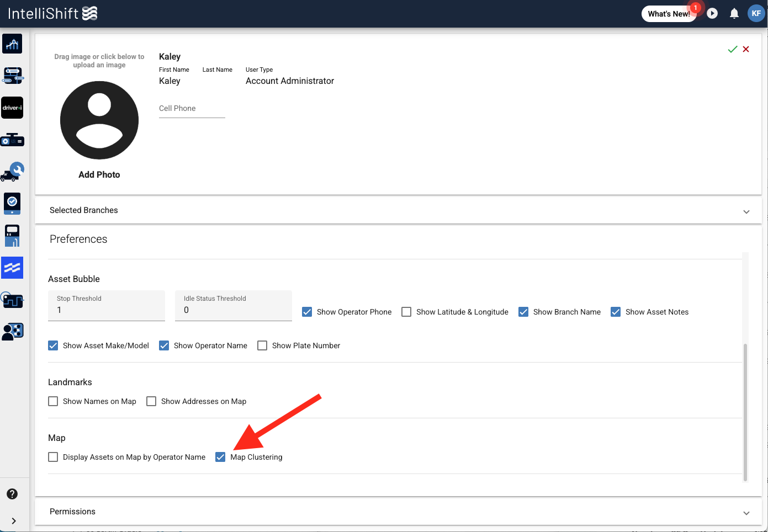Enable Show Latitude & Longitude checkbox
Screen dimensions: 768x532
click(406, 312)
